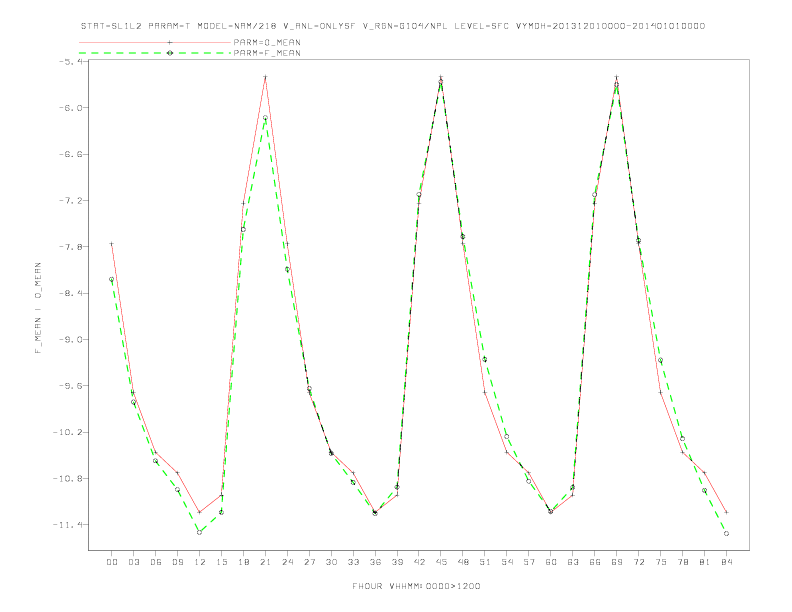Click the -9.0 y-axis tick label
This screenshot has height=612, width=792.
point(71,339)
